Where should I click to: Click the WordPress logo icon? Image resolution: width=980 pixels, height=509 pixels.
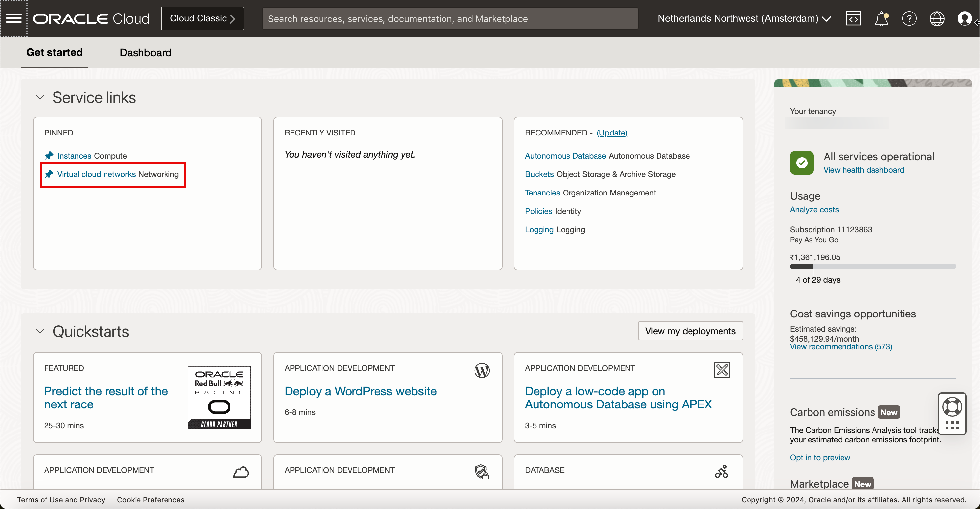coord(482,370)
